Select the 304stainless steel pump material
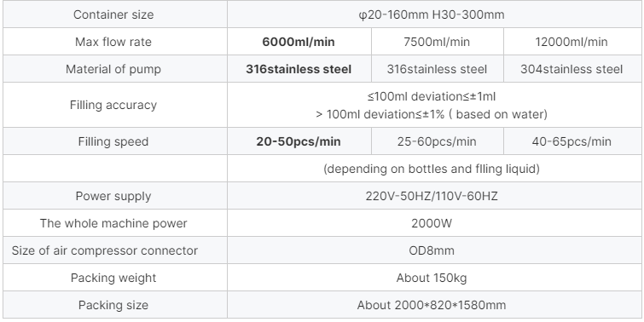644x322 pixels. (571, 69)
